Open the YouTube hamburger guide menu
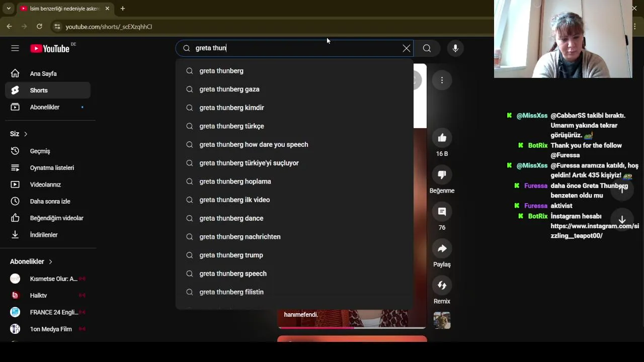 pyautogui.click(x=15, y=48)
